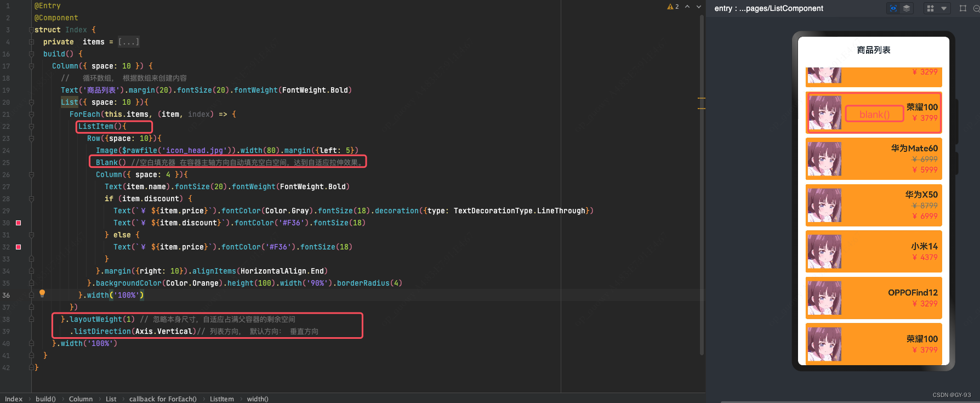Click line number 36 in the gutter
The image size is (980, 403).
6,295
